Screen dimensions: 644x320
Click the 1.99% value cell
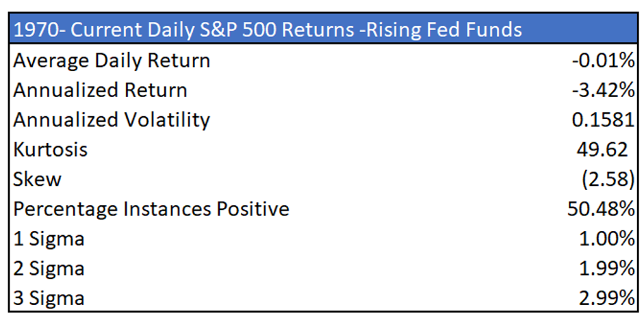click(607, 269)
